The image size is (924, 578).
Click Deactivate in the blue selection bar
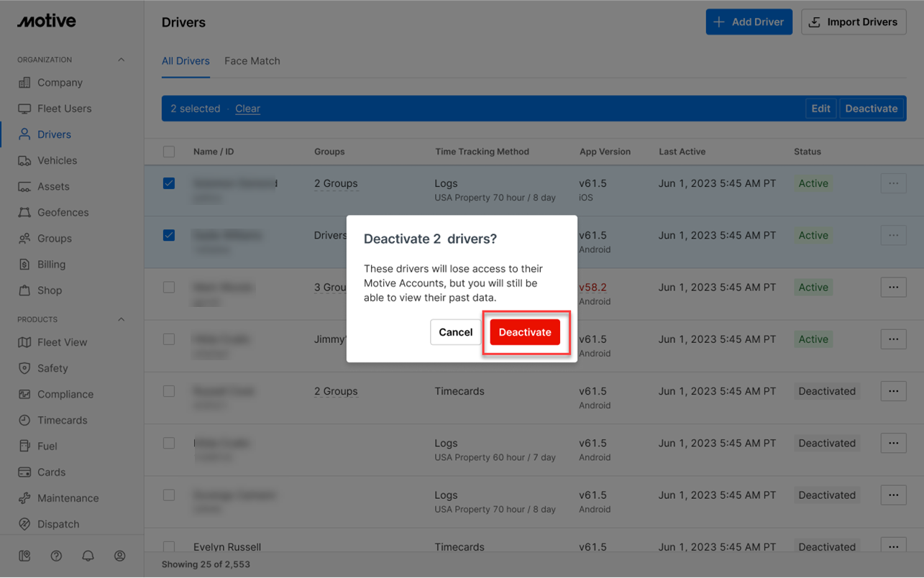[872, 109]
